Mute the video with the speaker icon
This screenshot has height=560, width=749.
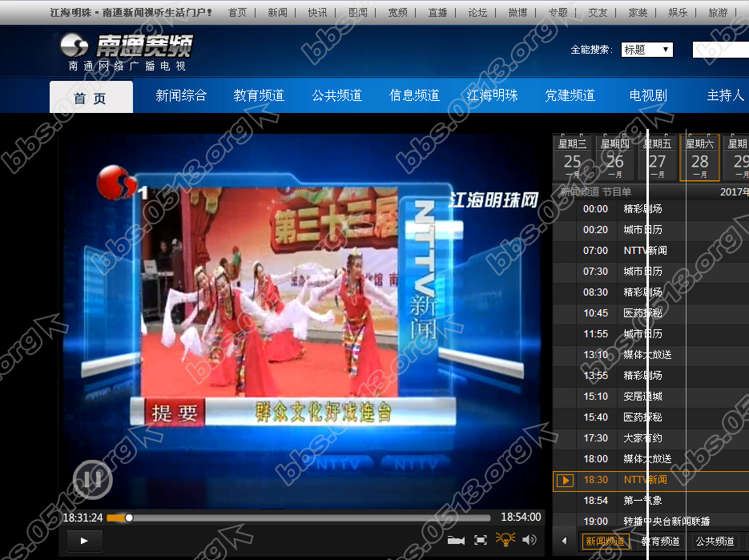(x=530, y=540)
